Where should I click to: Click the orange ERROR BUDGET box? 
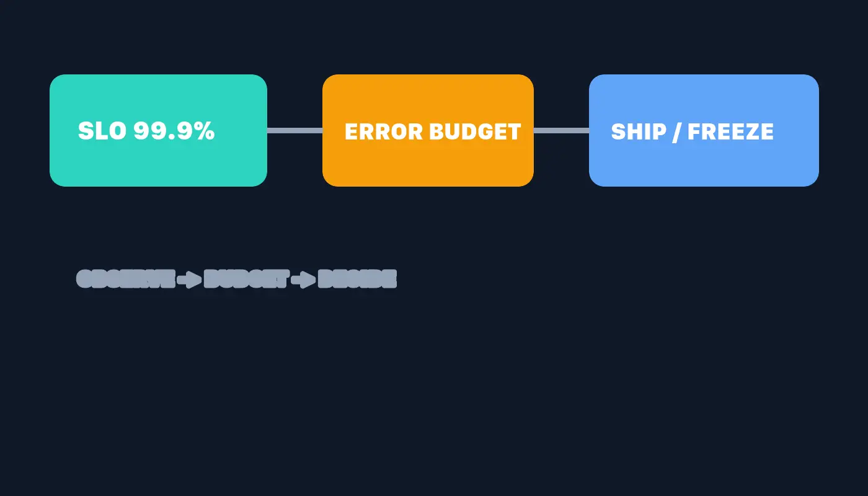pos(428,130)
